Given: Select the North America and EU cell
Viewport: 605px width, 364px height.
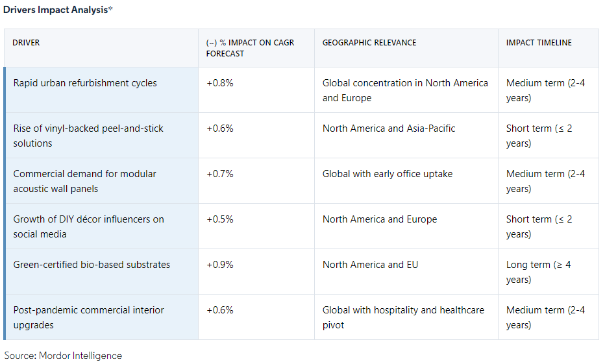Looking at the screenshot, I should point(370,265).
